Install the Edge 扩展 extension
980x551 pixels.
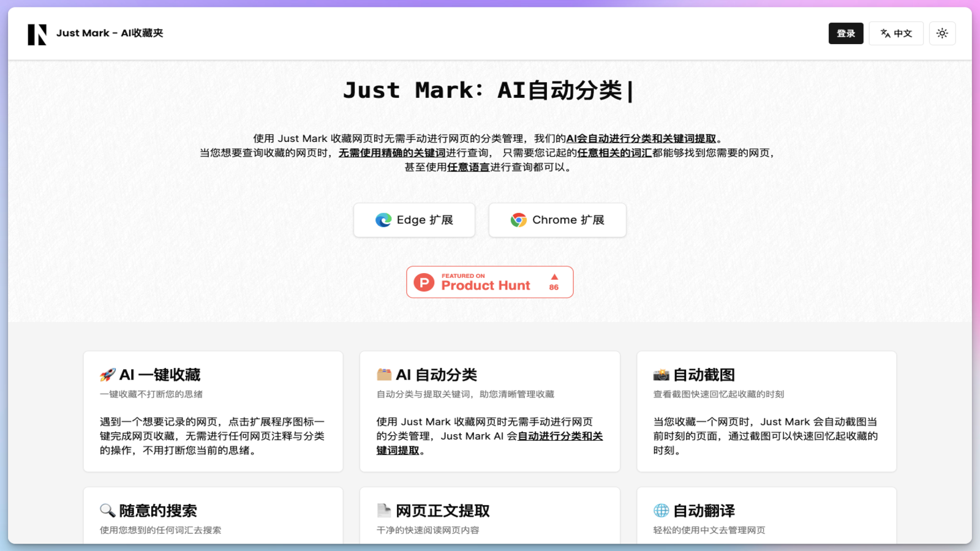click(x=414, y=220)
